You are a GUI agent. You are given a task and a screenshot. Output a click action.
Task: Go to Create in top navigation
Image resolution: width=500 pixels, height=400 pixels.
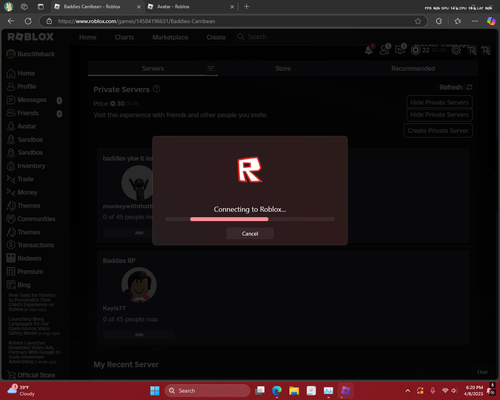coord(216,37)
